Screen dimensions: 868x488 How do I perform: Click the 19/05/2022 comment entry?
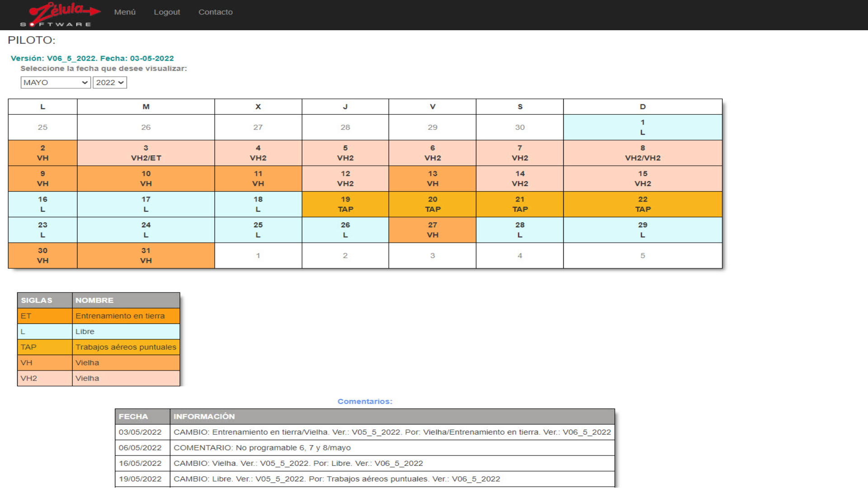pyautogui.click(x=364, y=479)
